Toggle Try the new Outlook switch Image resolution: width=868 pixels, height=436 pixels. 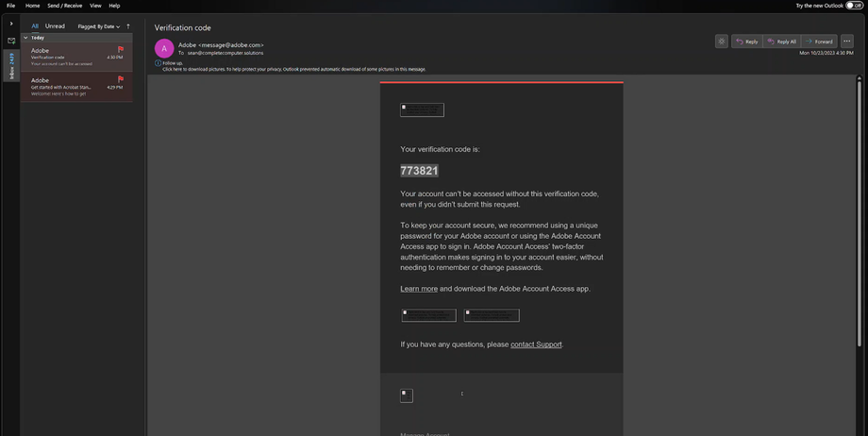click(x=854, y=5)
